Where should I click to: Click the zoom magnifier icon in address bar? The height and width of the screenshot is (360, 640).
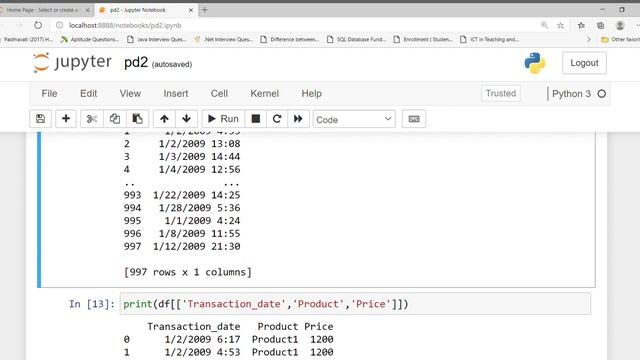point(544,25)
